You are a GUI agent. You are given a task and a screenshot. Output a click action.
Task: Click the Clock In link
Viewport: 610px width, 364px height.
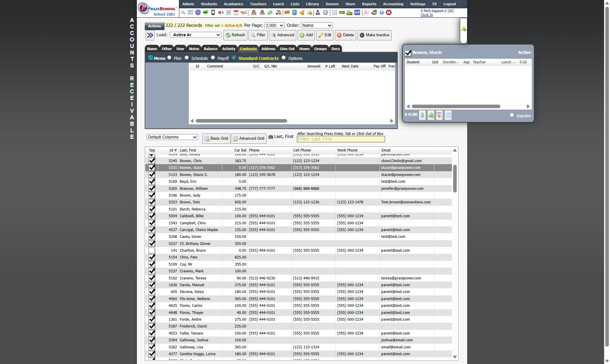coord(426,15)
